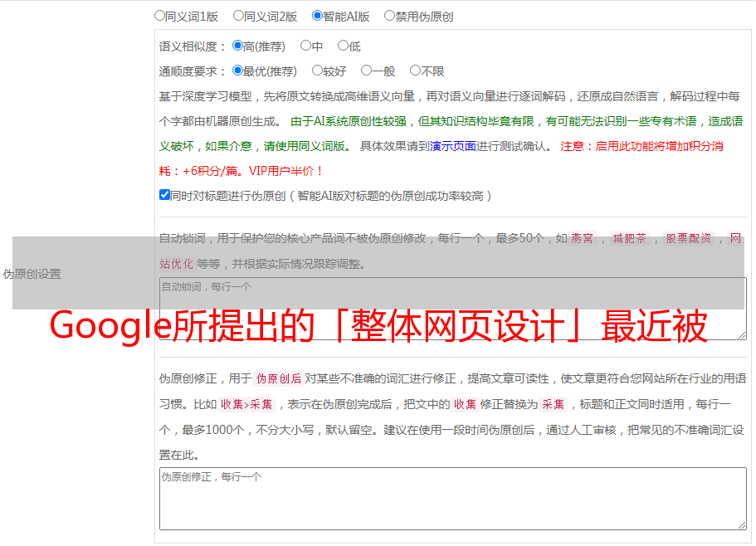The width and height of the screenshot is (756, 546).
Task: Set 语义相似度 to 低
Action: [343, 46]
